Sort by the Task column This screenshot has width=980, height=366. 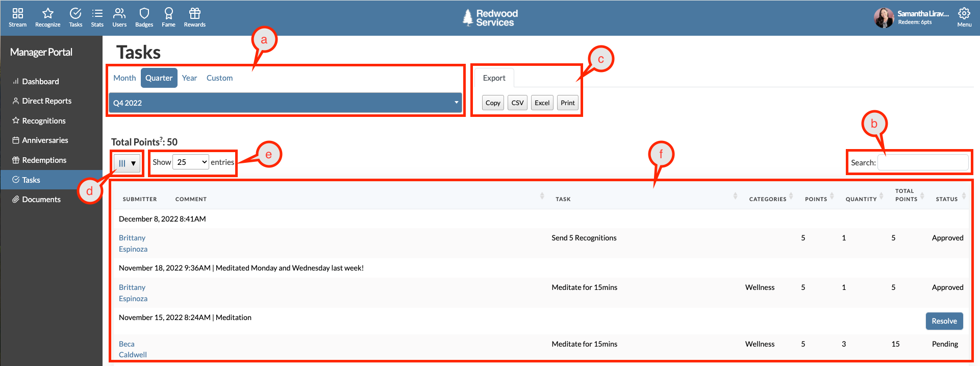(563, 199)
